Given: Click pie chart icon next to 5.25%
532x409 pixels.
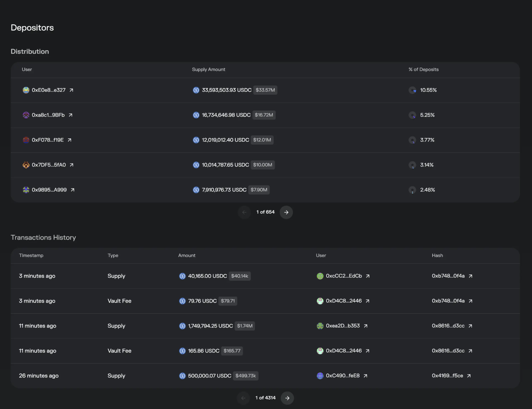Looking at the screenshot, I should pyautogui.click(x=412, y=115).
